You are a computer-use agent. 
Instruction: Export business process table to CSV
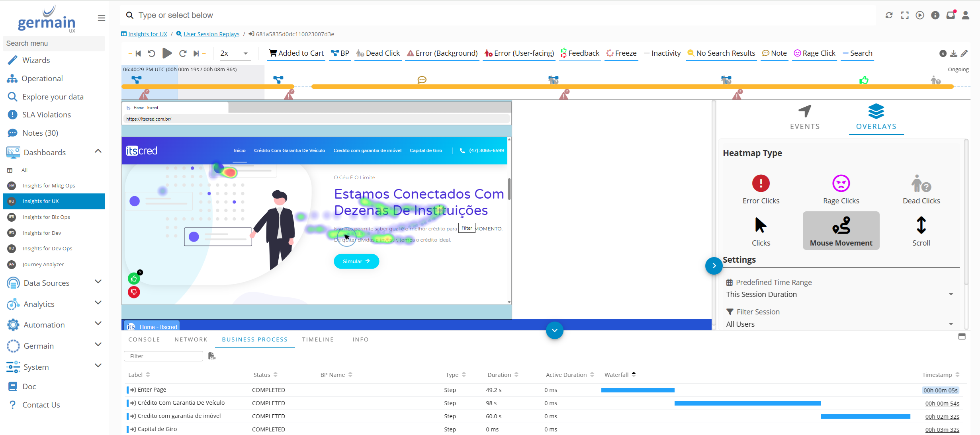[x=211, y=356]
